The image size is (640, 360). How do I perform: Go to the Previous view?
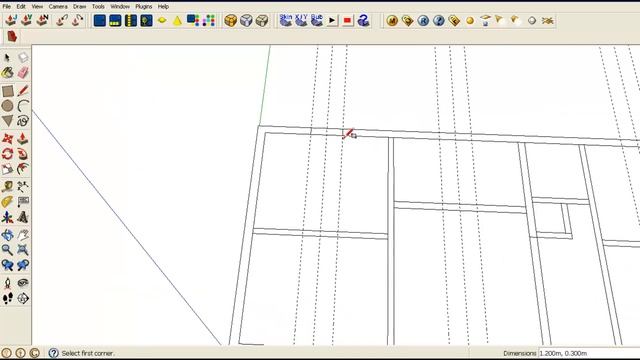point(7,265)
